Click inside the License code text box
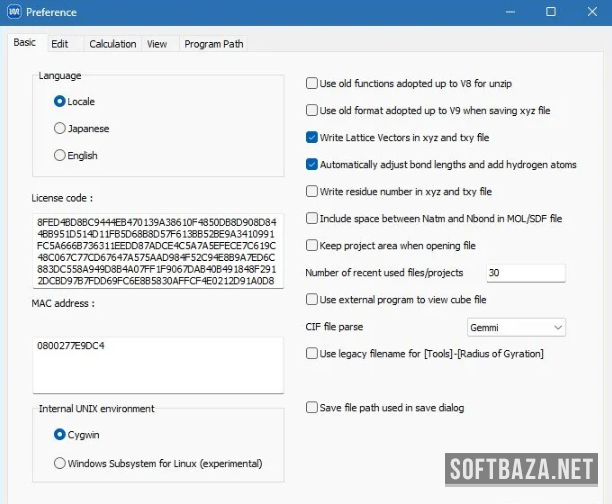The height and width of the screenshot is (504, 612). click(157, 250)
